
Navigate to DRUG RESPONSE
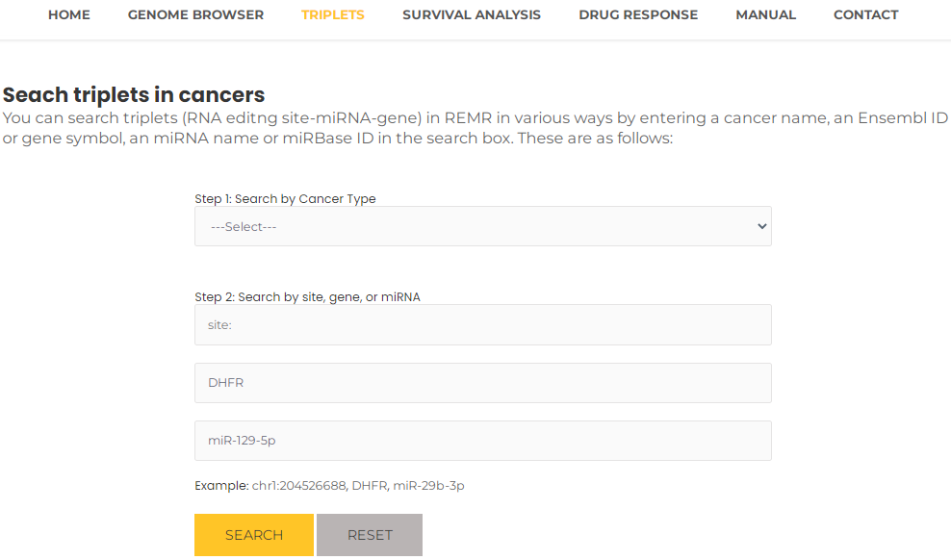click(x=638, y=14)
